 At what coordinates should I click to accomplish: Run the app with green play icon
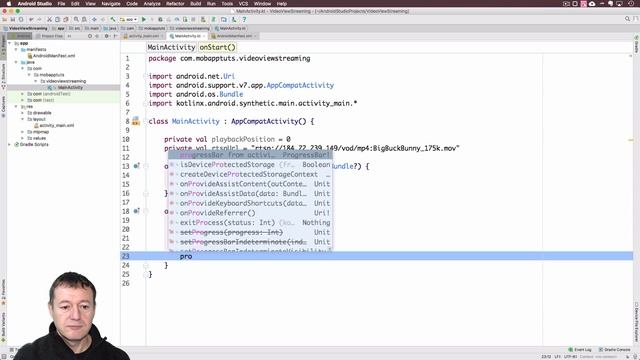pyautogui.click(x=144, y=20)
